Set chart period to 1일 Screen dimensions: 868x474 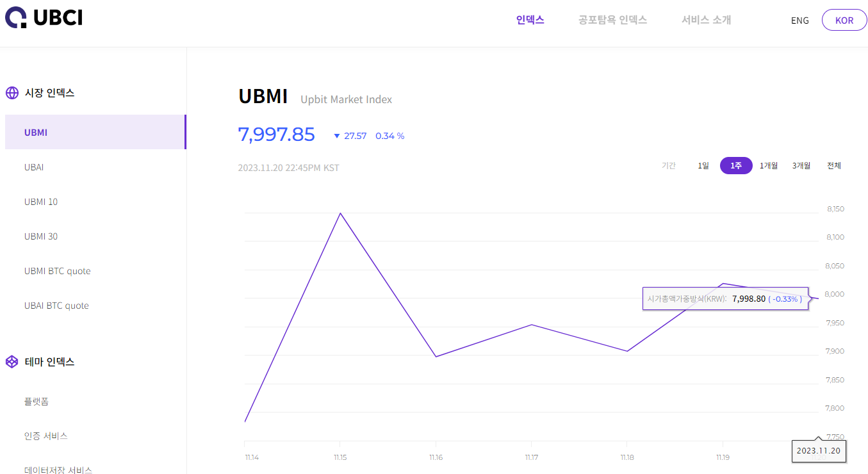[703, 166]
